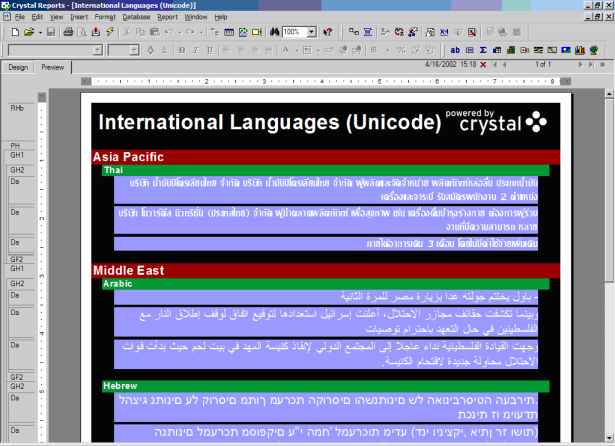Viewport: 615px width, 446px height.
Task: Click the 'Middle East' group header
Action: (326, 270)
